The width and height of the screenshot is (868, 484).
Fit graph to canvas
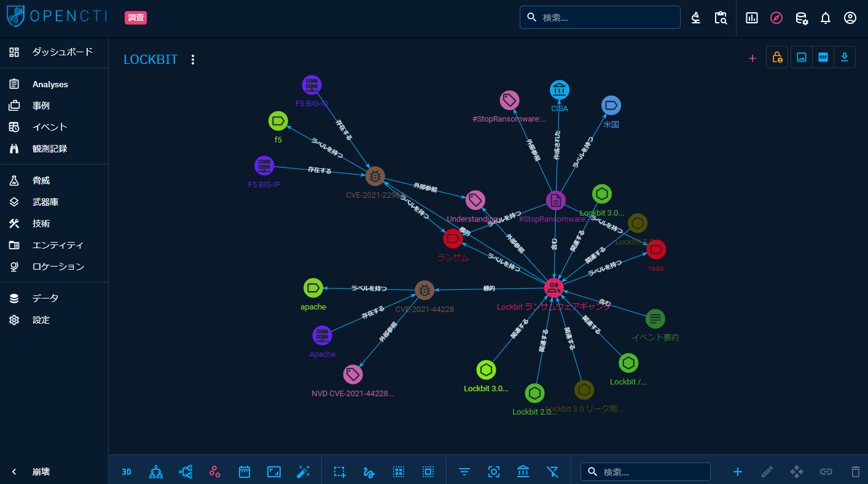pyautogui.click(x=274, y=472)
